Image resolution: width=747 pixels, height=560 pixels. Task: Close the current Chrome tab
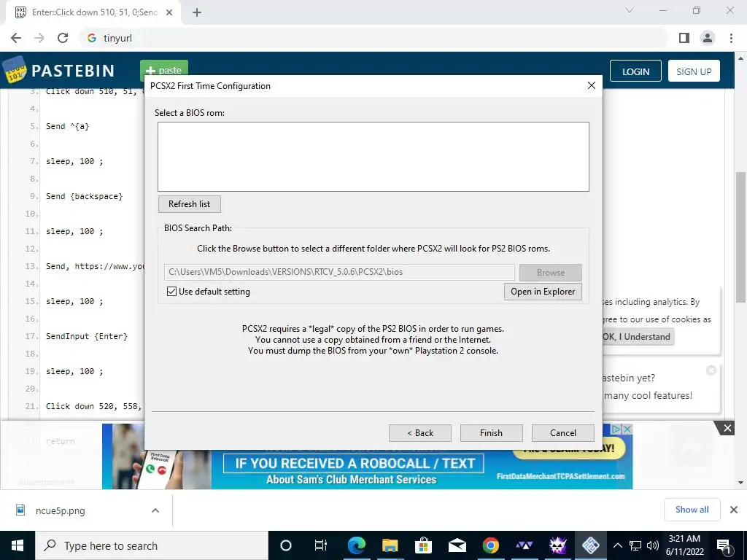pos(169,13)
